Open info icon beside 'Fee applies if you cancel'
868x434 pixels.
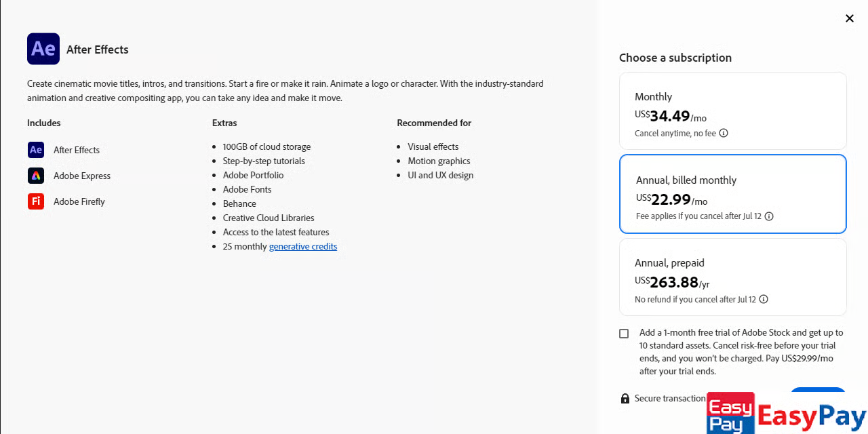[769, 216]
